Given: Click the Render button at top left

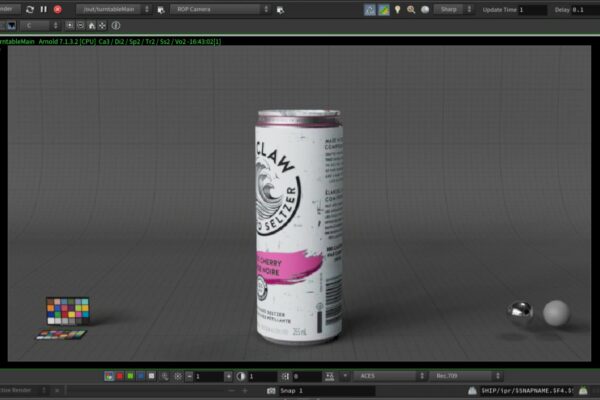Looking at the screenshot, I should point(8,9).
